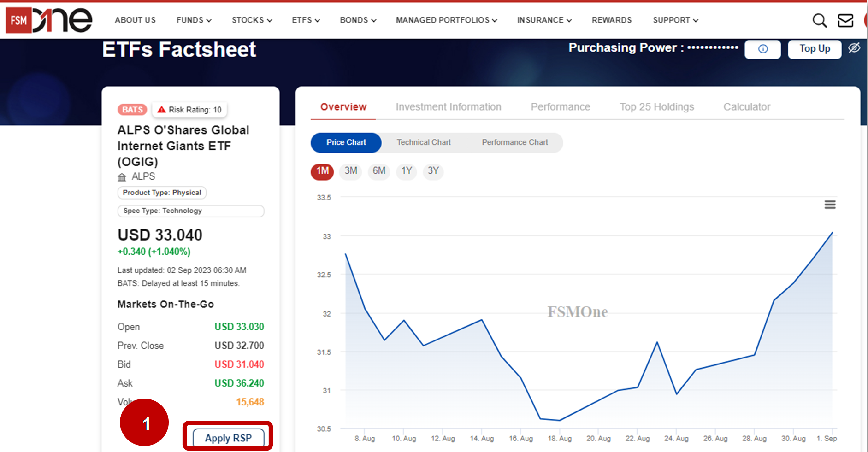
Task: Switch to the Top 25 Holdings tab
Action: tap(657, 107)
